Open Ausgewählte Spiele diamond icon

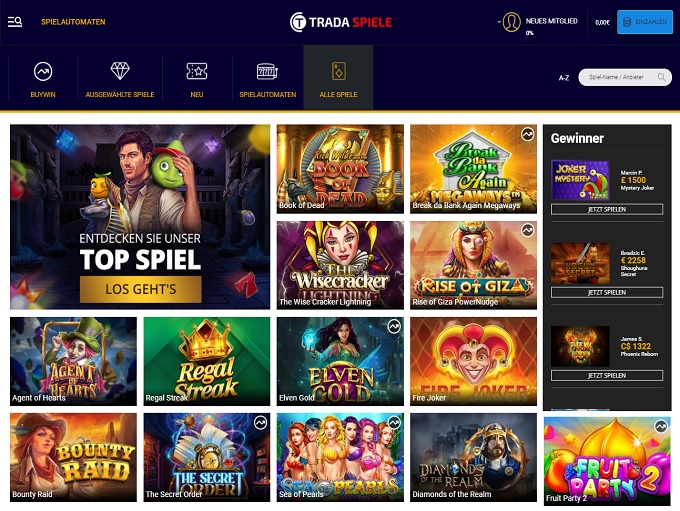120,71
